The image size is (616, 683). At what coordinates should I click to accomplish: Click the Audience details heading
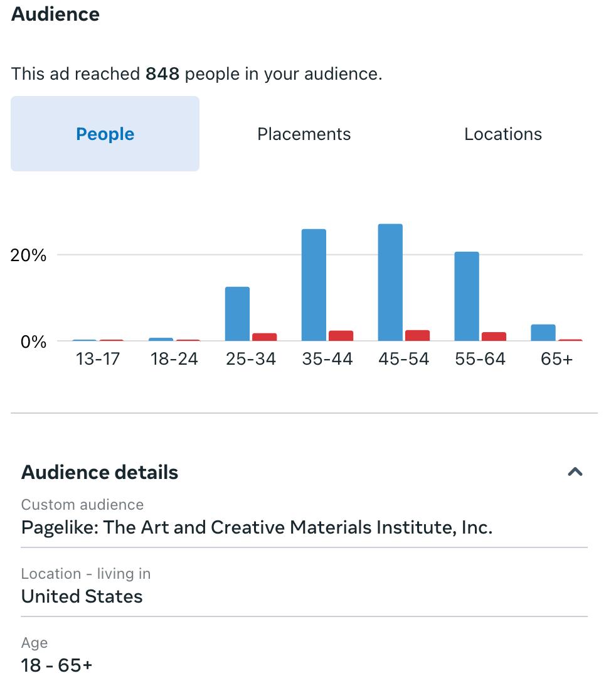point(100,472)
